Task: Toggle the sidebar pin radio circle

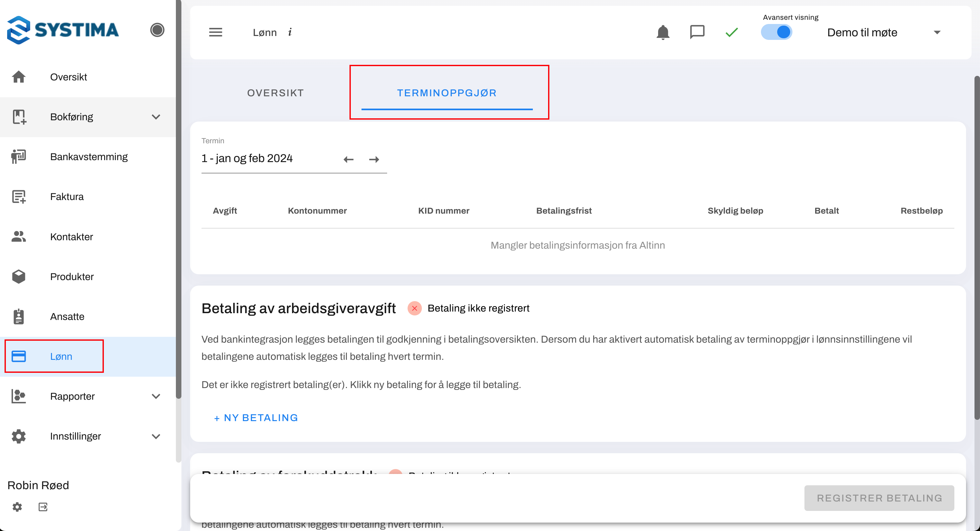Action: 157,30
